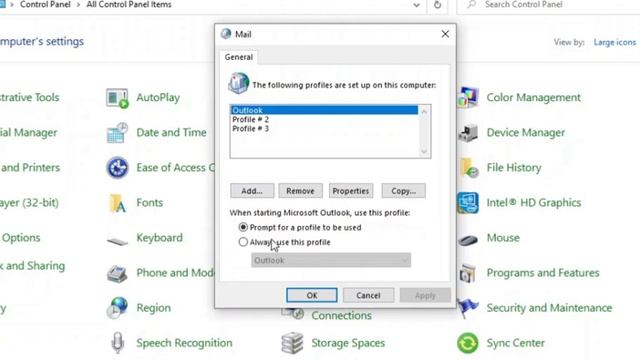Open the AutoPlay text link
Viewport: 640px width, 360px height.
158,98
